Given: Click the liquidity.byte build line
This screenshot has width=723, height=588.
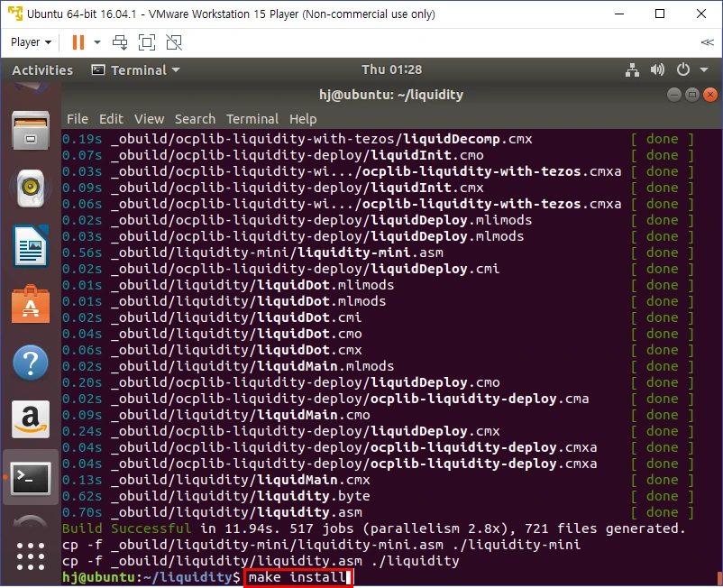Looking at the screenshot, I should (x=378, y=496).
